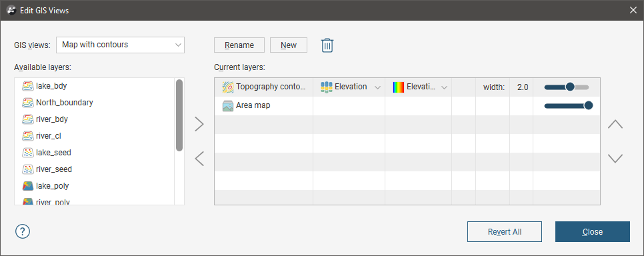
Task: Select the lake_poly layer
Action: click(52, 186)
